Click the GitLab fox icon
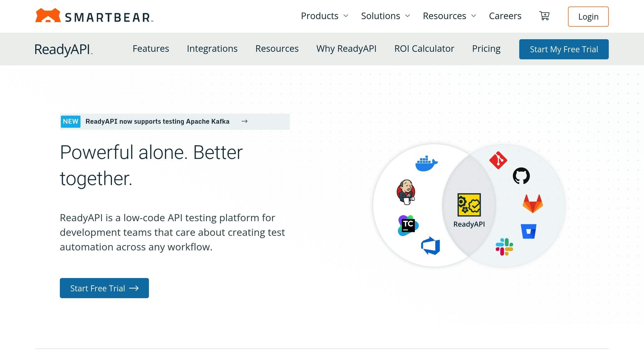This screenshot has height=362, width=644. [x=533, y=204]
